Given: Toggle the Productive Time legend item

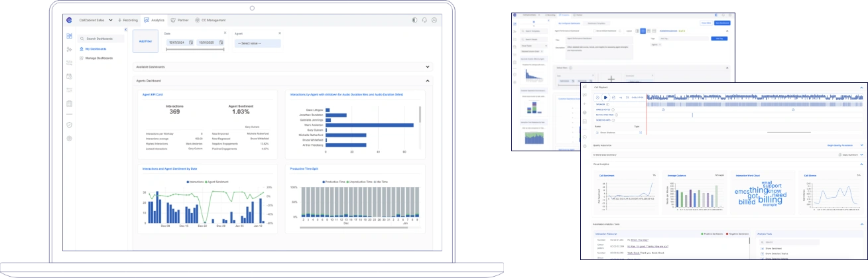Looking at the screenshot, I should click(x=334, y=181).
